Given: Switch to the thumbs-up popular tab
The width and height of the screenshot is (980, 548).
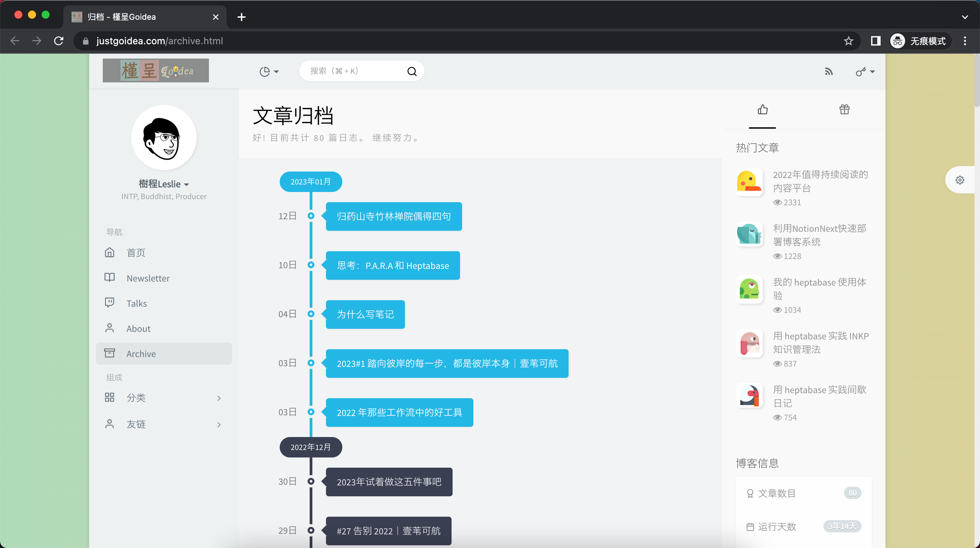Looking at the screenshot, I should (x=762, y=110).
